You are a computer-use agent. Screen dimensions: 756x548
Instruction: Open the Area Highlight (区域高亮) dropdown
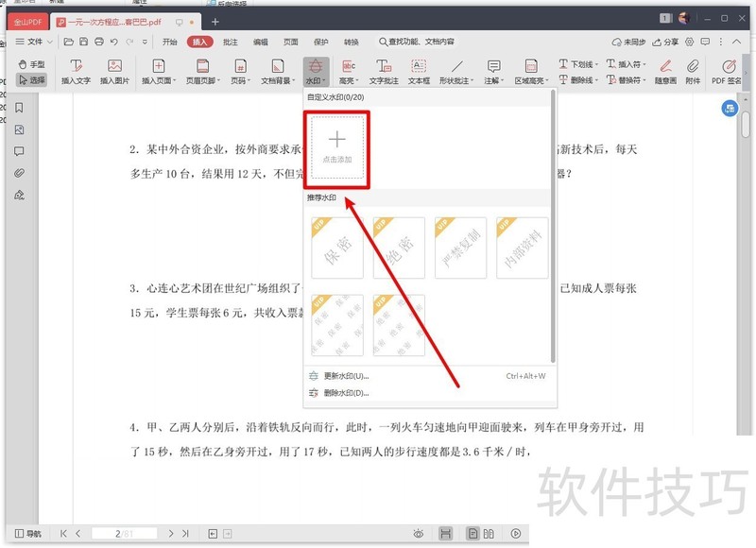point(531,71)
